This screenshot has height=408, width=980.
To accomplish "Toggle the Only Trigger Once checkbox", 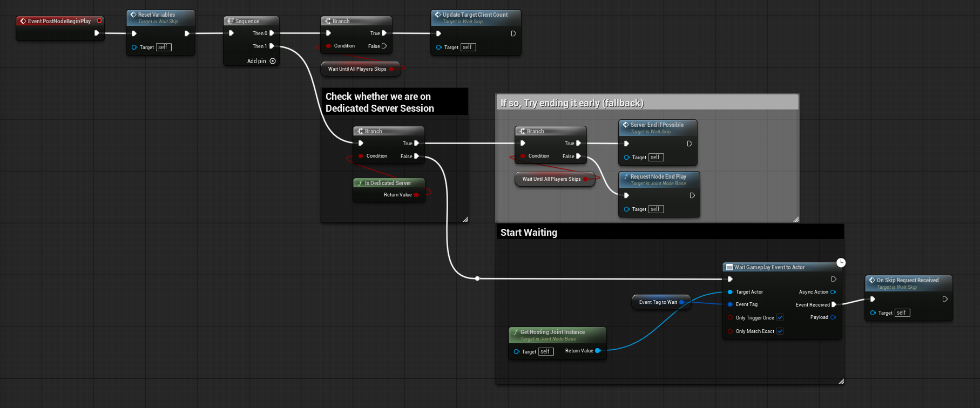I will click(x=780, y=318).
